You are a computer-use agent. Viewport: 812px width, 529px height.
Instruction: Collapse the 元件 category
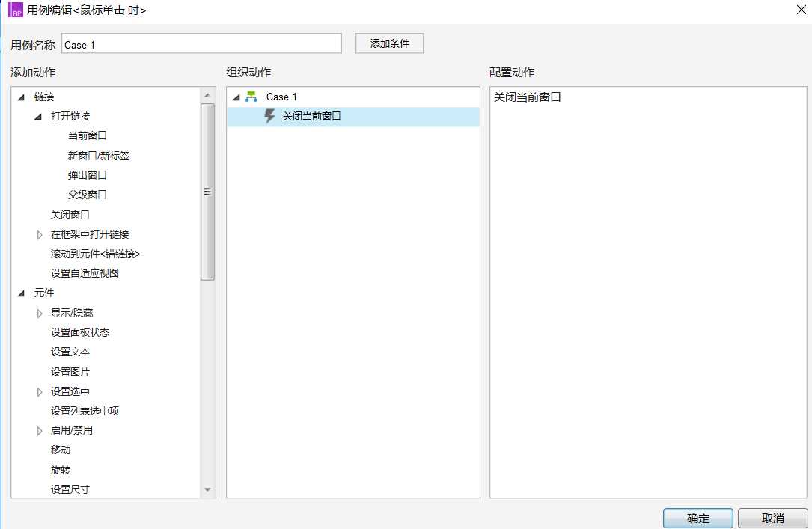point(21,293)
